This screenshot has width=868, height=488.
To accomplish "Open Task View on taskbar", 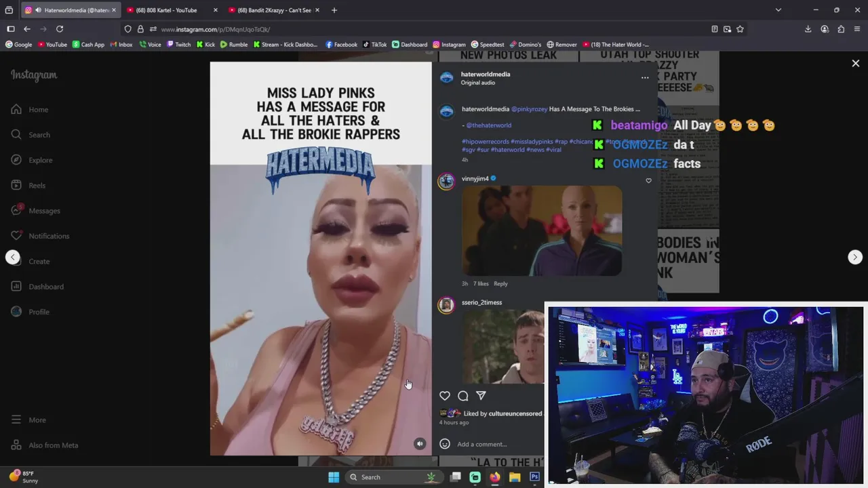I will (456, 477).
